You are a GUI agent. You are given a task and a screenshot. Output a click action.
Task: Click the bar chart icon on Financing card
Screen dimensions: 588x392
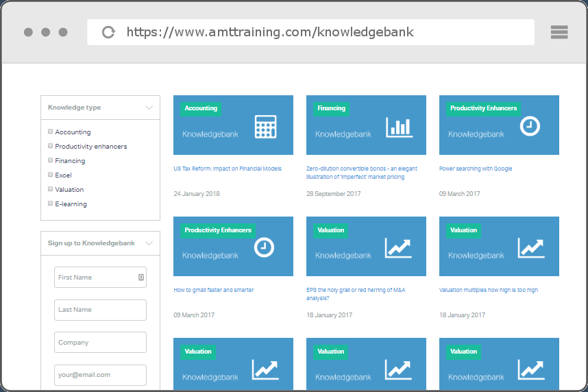(398, 126)
